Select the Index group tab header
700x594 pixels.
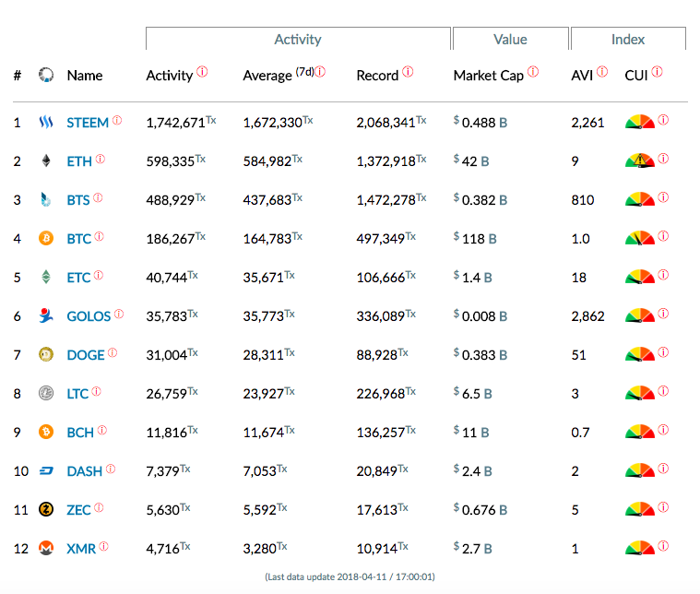[628, 40]
